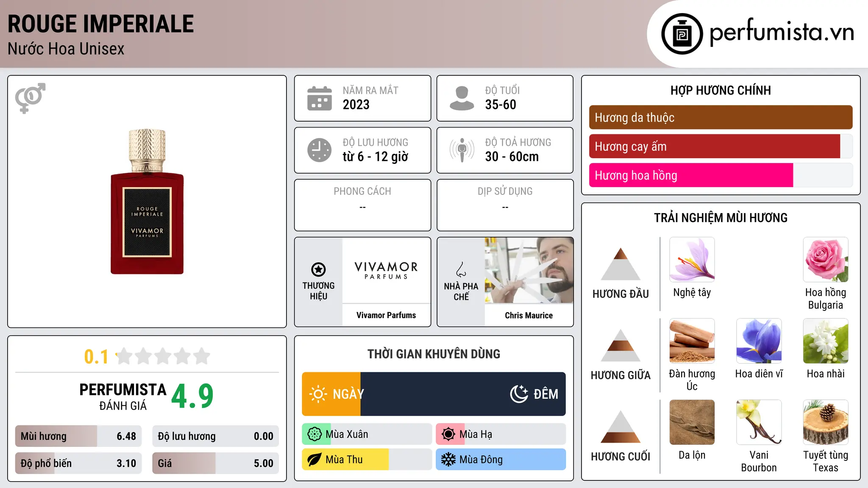Click the ROUGE IMPERIALE title
Screen dimensions: 868x488
point(101,24)
